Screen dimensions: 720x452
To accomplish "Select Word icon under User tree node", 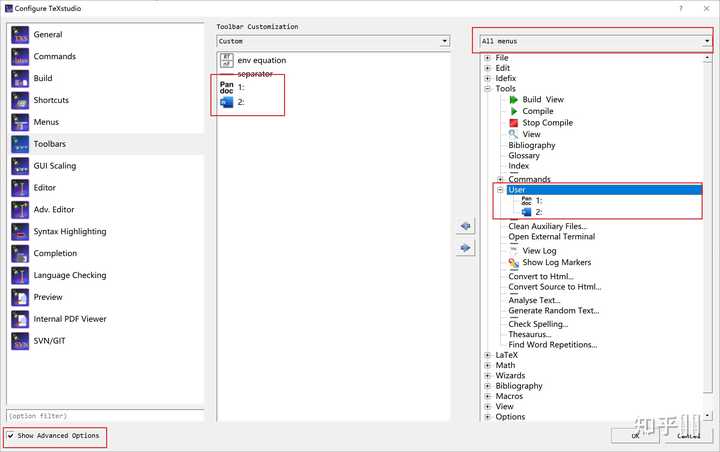I will (526, 212).
